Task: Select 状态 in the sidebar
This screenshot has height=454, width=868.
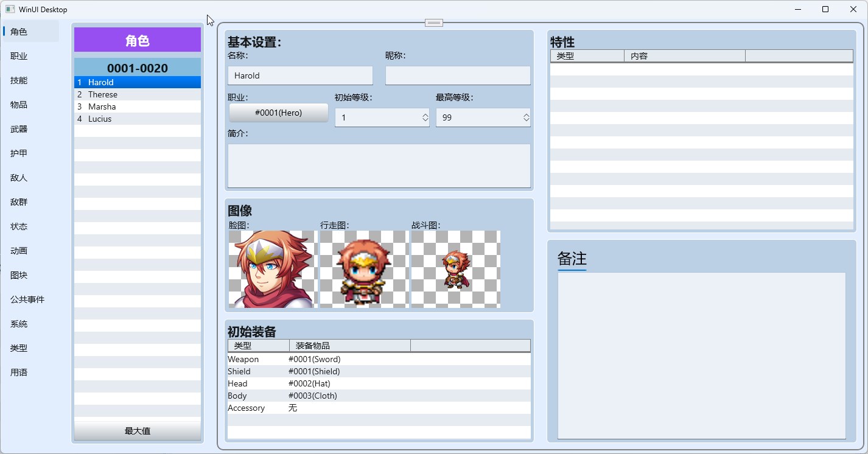Action: pos(30,226)
